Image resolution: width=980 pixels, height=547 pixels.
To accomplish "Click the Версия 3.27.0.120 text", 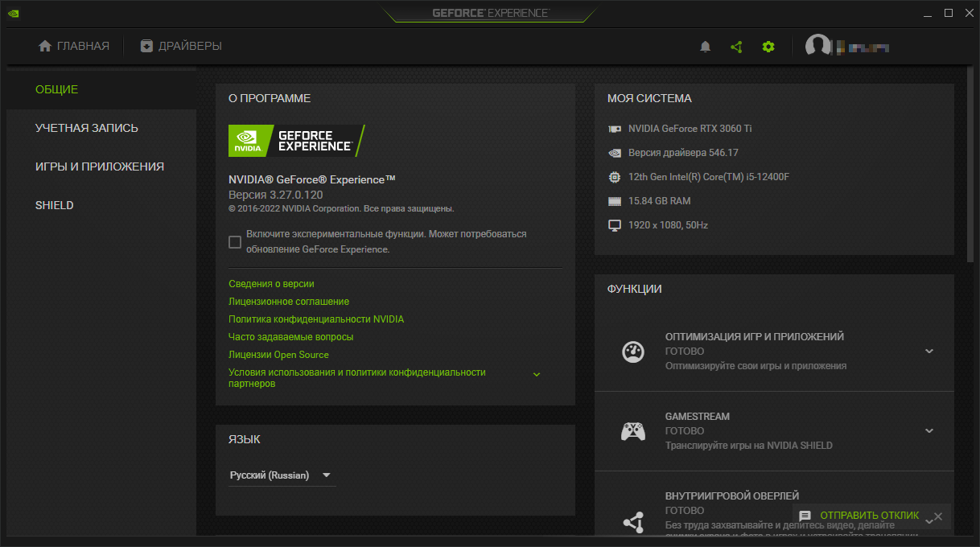I will point(275,195).
